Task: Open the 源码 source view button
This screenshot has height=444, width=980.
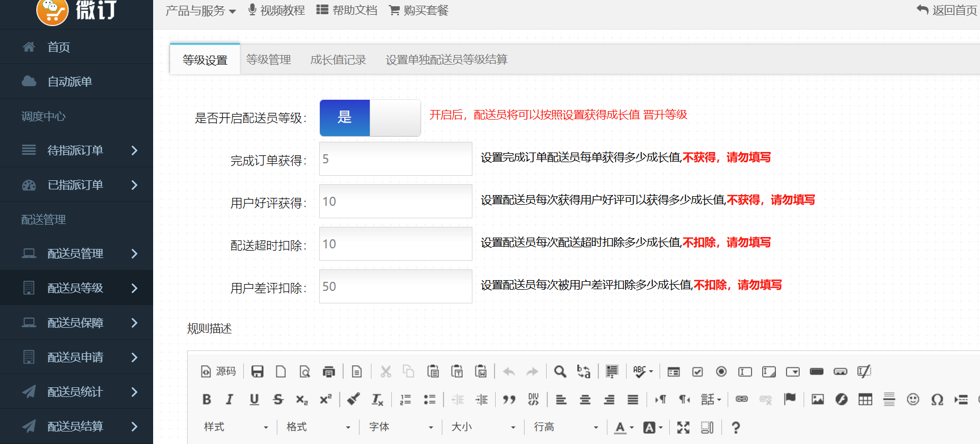Action: (x=218, y=371)
